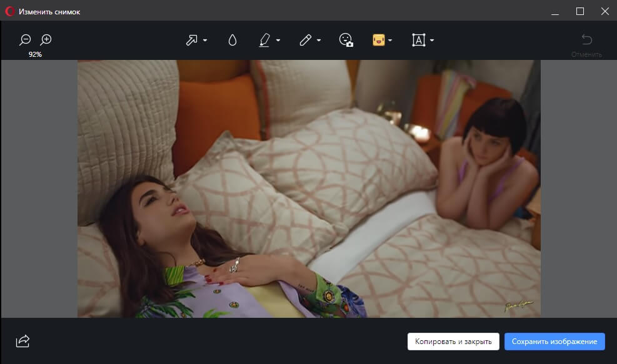Screen dimensions: 617x364
Task: Select the arrow drawing tool
Action: tap(191, 40)
